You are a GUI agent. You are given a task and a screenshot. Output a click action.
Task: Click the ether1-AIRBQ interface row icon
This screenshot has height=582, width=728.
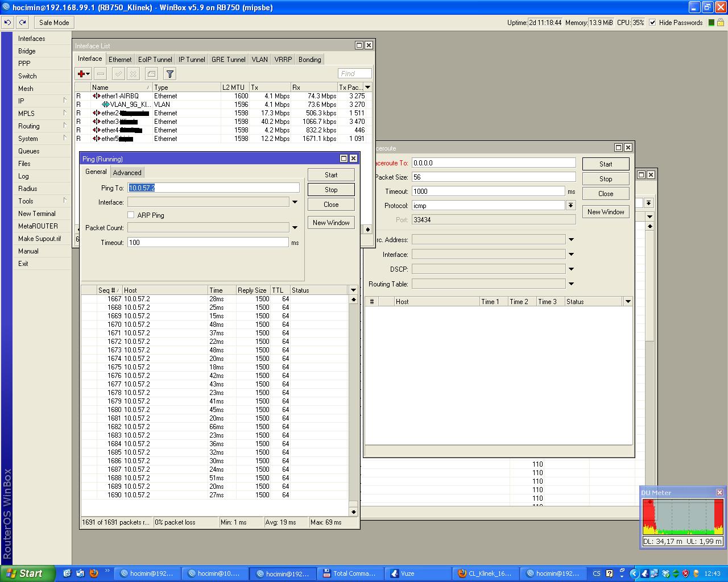[96, 96]
